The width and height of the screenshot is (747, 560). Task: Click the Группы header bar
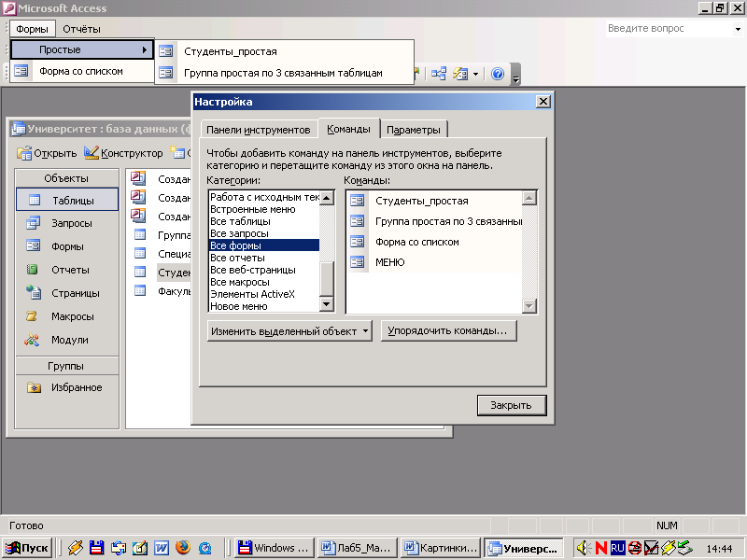click(x=67, y=366)
